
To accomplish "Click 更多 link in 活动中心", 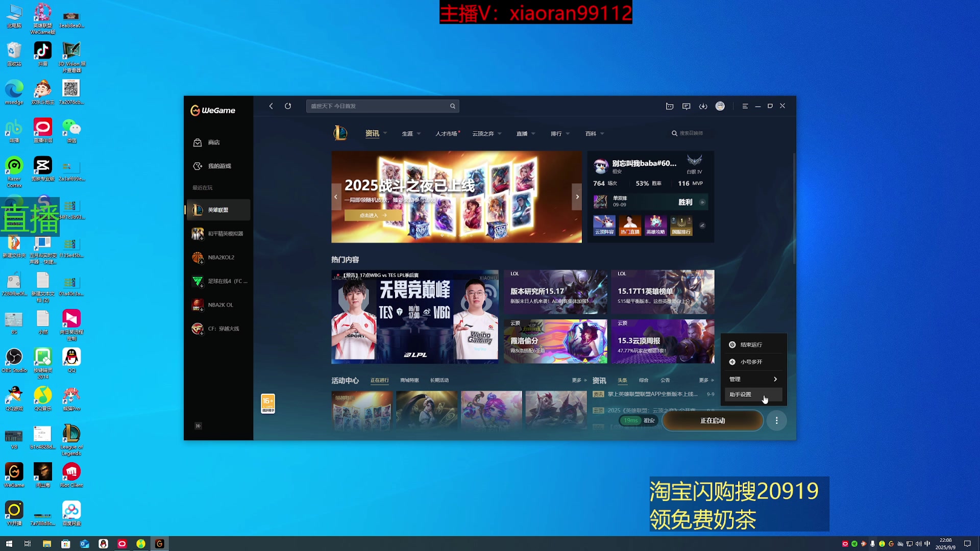I will click(578, 380).
